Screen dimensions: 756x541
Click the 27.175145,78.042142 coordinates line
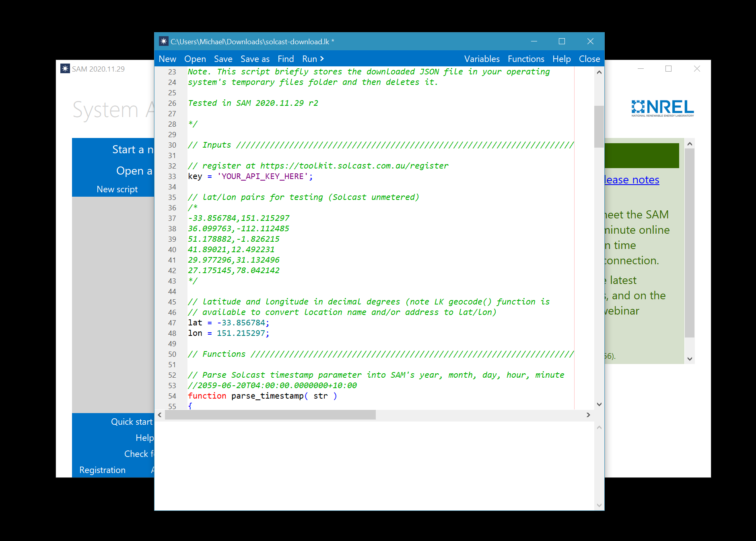click(x=234, y=270)
